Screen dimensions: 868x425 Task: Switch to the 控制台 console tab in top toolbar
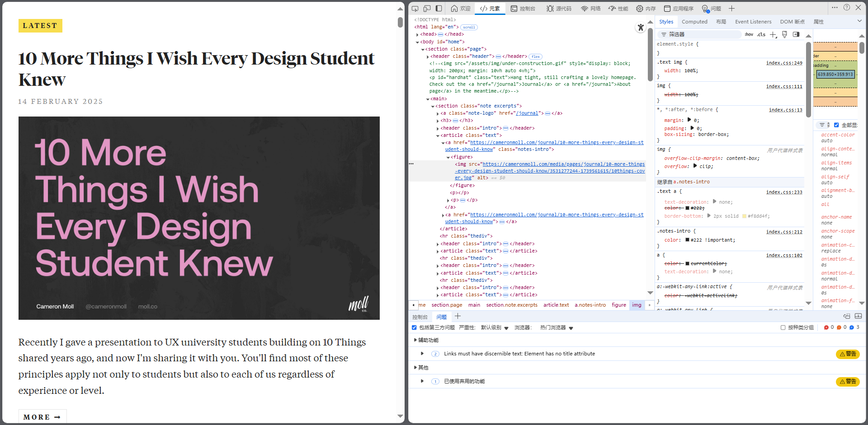pos(523,9)
